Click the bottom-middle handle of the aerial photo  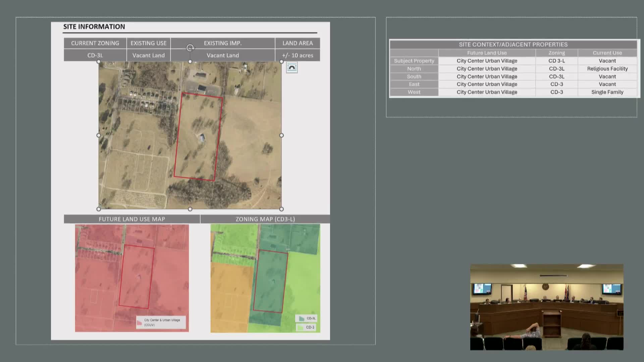[x=190, y=209]
